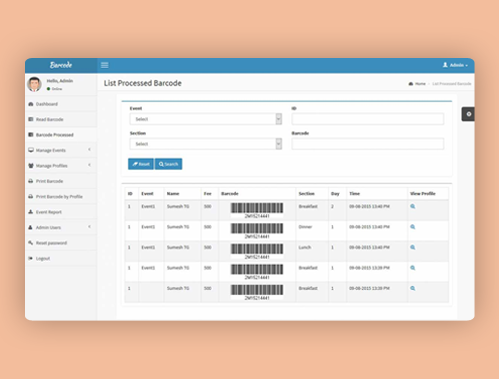This screenshot has height=379, width=499.
Task: Click the Dashboard icon in sidebar
Action: point(31,104)
